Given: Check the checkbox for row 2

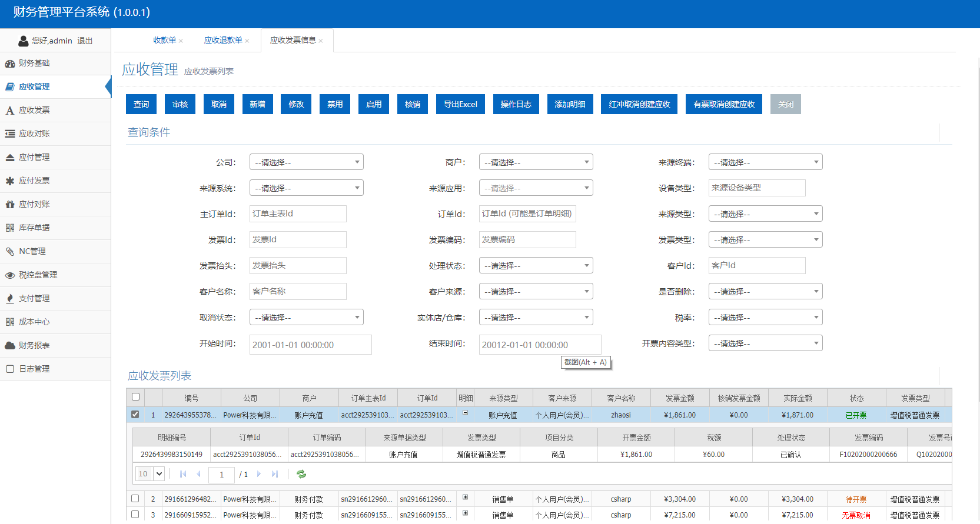Looking at the screenshot, I should 135,499.
